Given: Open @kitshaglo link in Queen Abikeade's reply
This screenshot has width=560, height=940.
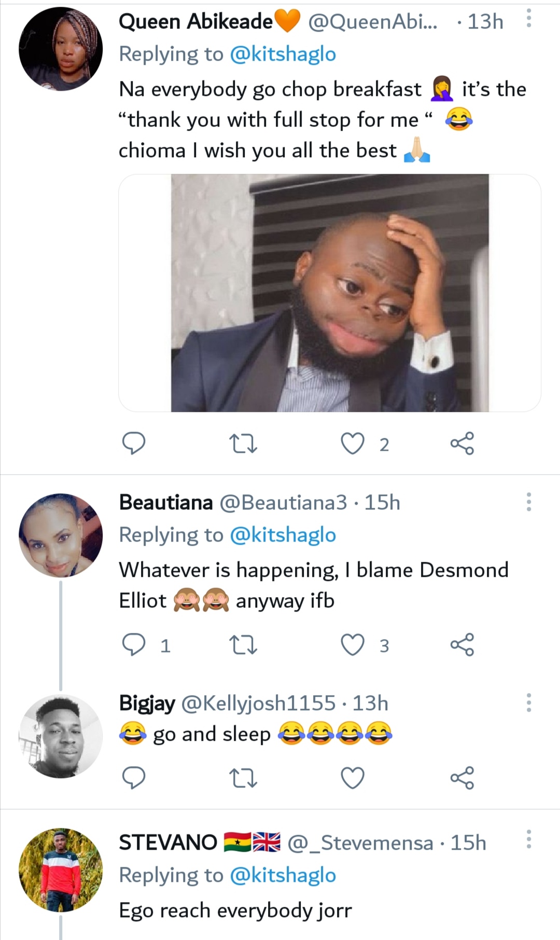Looking at the screenshot, I should pyautogui.click(x=283, y=54).
